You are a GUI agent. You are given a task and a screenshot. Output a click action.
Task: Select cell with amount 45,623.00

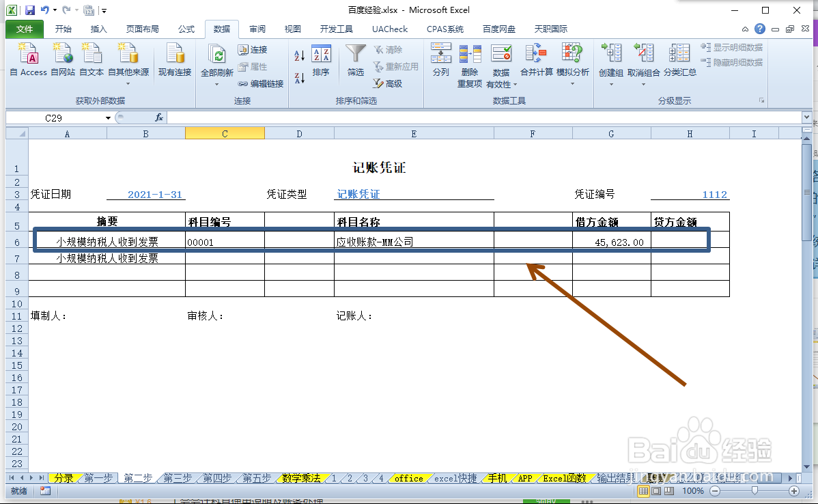(x=611, y=242)
